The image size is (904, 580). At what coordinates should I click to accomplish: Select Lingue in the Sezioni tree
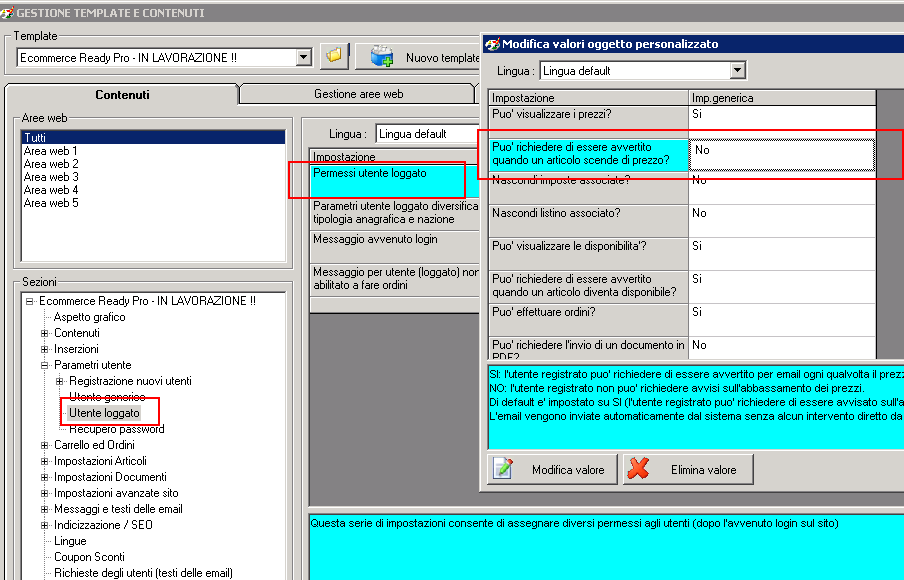tap(70, 541)
